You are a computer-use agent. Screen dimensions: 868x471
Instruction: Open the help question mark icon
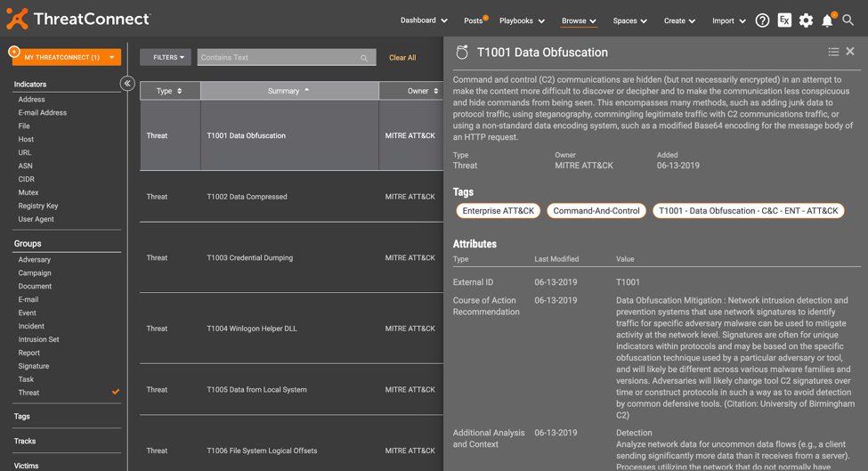[x=762, y=20]
